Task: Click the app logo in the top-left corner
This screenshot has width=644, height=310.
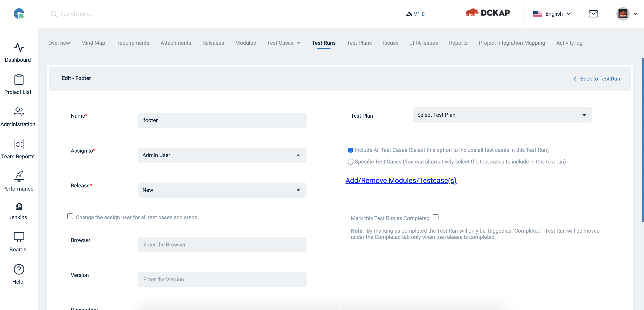Action: click(19, 13)
